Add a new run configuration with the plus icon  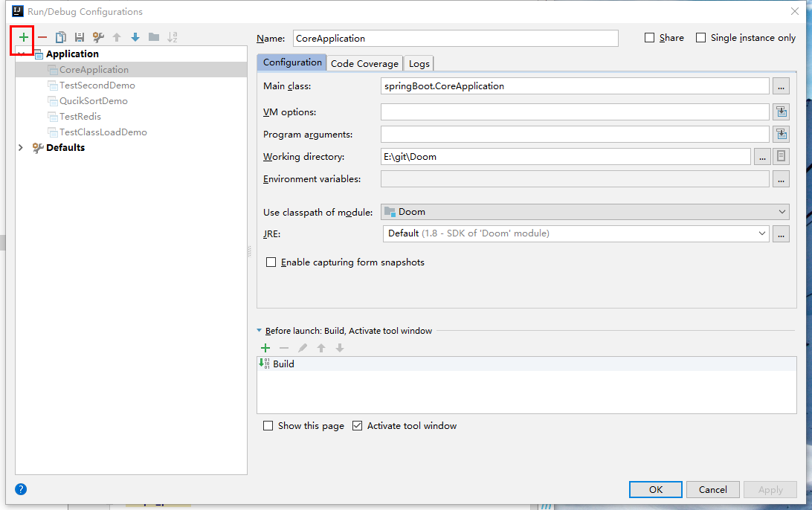(23, 37)
